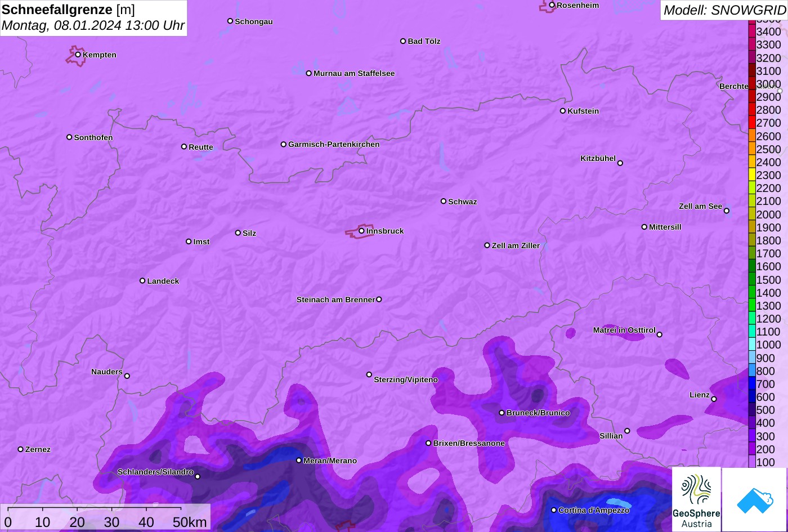Pick the Cortina d'Ampezzo marker dot
Screen dimensions: 788x532
tap(554, 510)
